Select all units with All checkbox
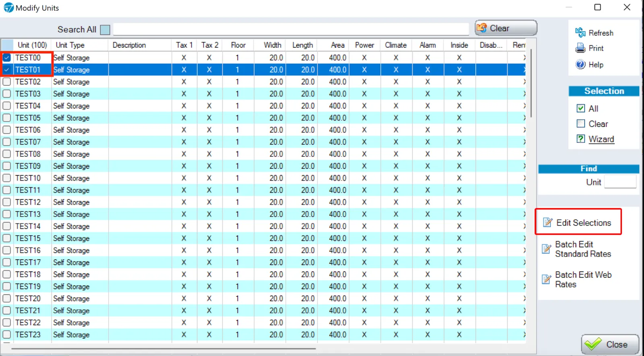This screenshot has width=644, height=356. pyautogui.click(x=581, y=108)
